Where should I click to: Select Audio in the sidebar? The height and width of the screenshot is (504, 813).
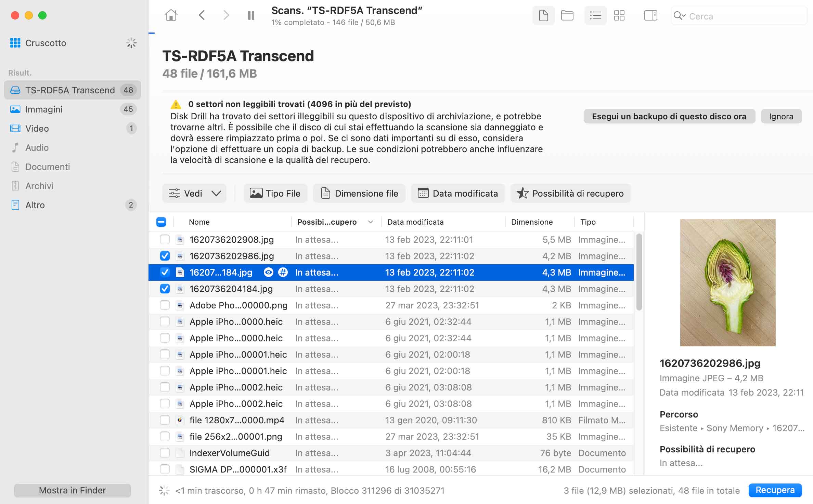pos(37,147)
